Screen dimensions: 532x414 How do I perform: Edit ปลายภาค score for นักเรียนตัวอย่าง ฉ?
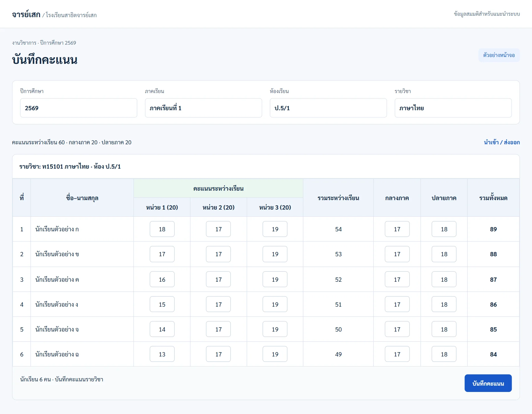pyautogui.click(x=444, y=354)
